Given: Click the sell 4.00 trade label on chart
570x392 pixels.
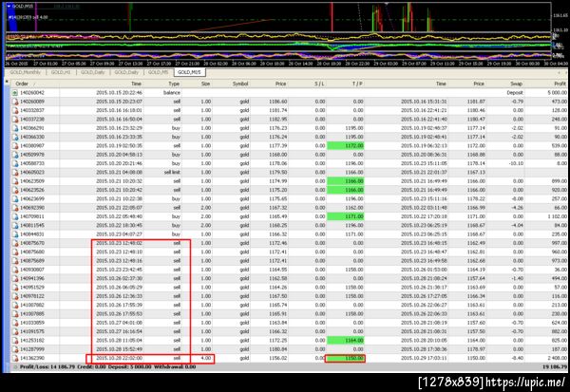Looking at the screenshot, I should [x=28, y=17].
